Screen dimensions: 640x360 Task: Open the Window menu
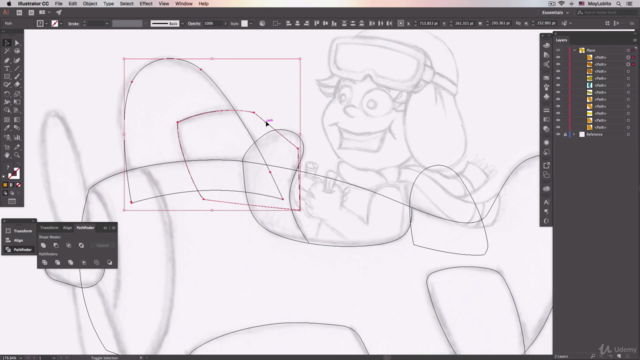click(x=184, y=4)
